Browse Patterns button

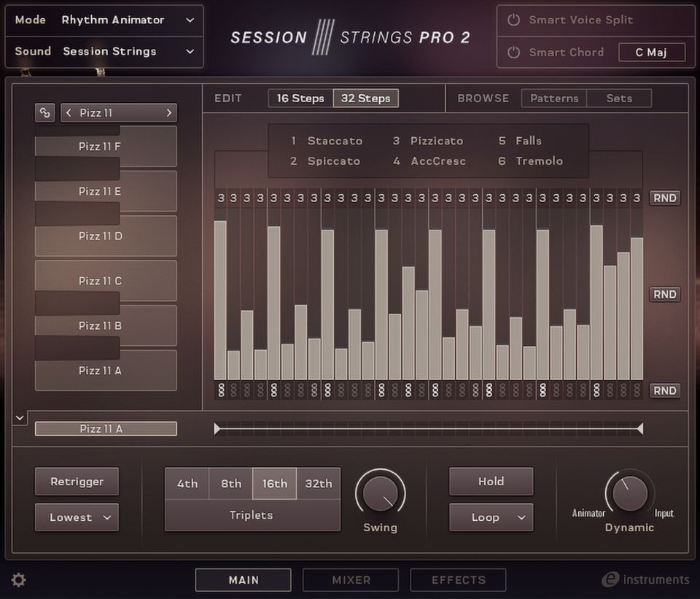[x=553, y=98]
